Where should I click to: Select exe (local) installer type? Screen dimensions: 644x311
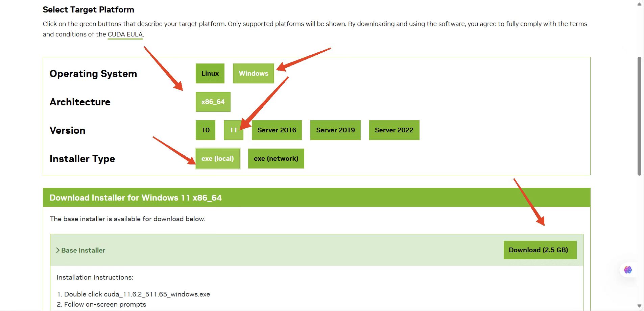point(218,158)
